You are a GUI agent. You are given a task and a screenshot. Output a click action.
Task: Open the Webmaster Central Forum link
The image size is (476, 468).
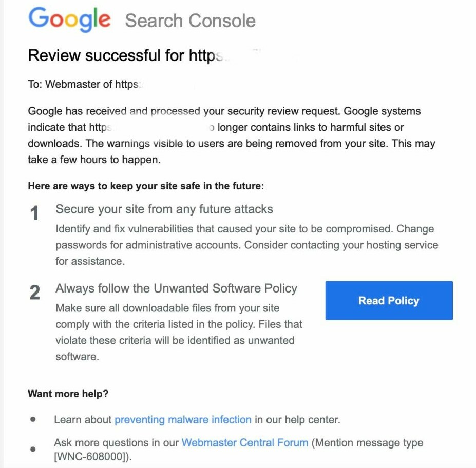(245, 442)
